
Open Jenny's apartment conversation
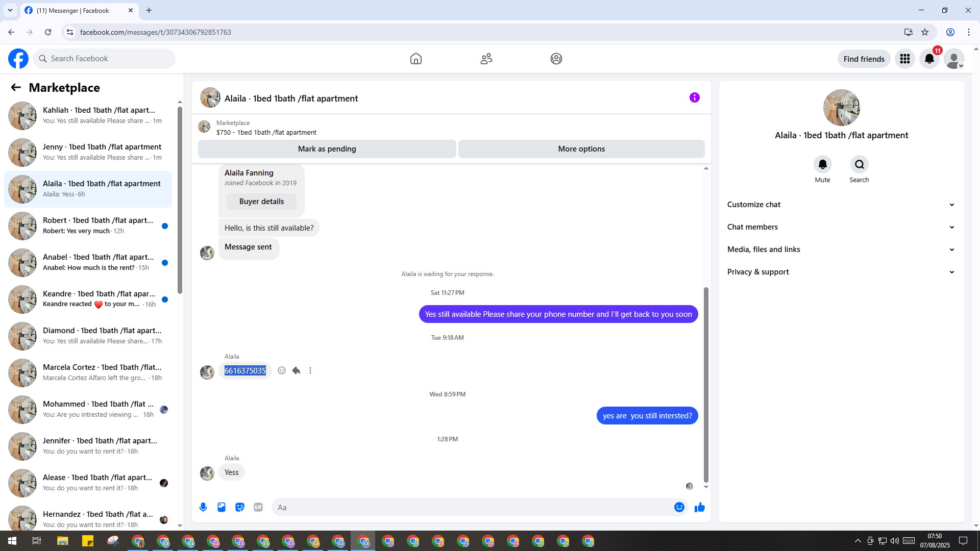(88, 153)
